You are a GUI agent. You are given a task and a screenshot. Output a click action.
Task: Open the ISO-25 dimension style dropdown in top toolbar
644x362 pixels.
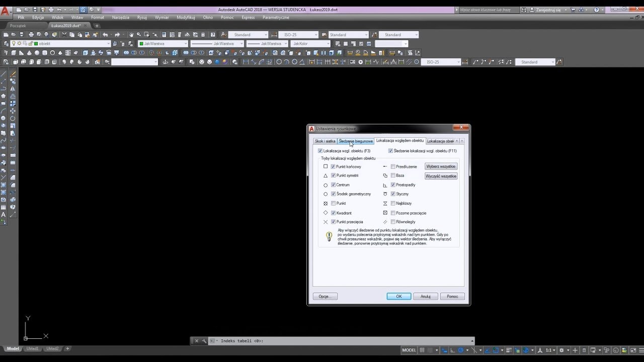(298, 35)
